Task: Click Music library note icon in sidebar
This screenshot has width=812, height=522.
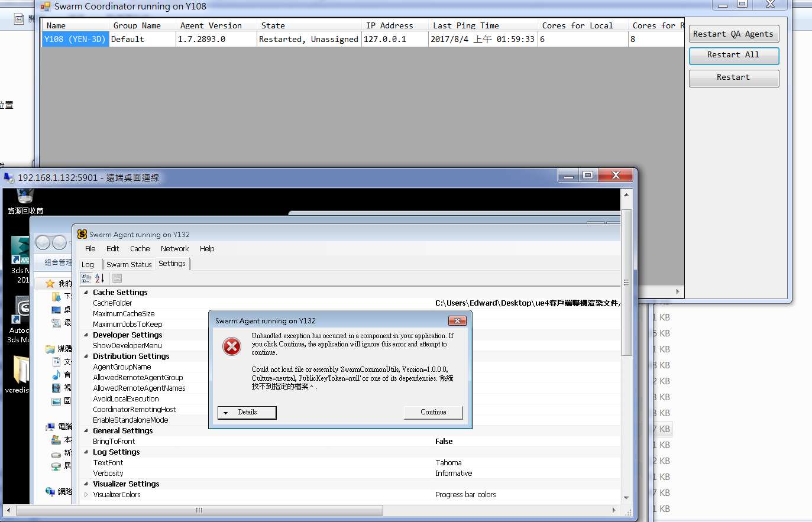Action: (x=56, y=375)
